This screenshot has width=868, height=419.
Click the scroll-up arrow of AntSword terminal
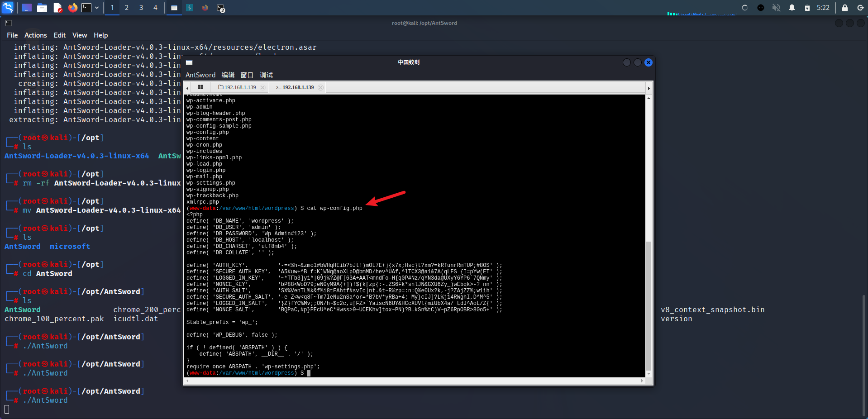649,98
